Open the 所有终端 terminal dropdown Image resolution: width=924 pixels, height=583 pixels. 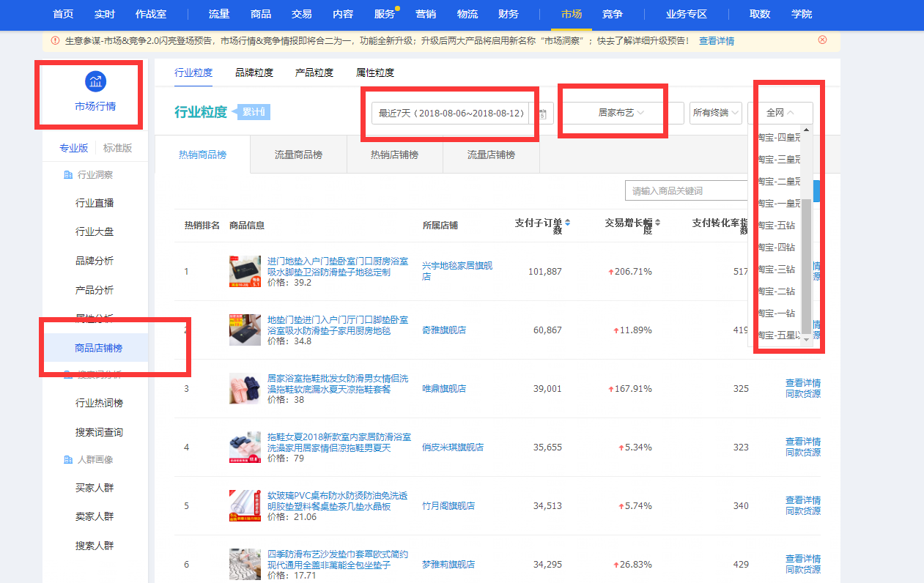pyautogui.click(x=716, y=113)
